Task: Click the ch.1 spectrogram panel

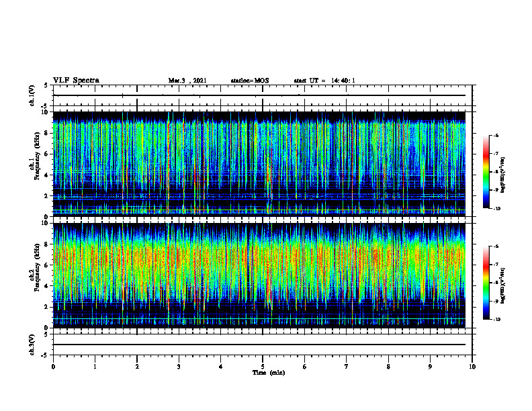Action: click(259, 164)
